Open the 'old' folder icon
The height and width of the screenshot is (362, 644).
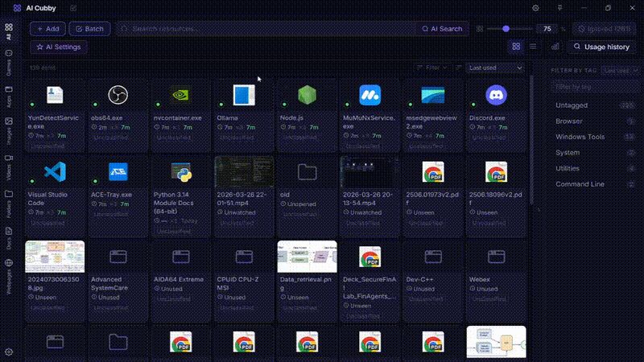307,172
